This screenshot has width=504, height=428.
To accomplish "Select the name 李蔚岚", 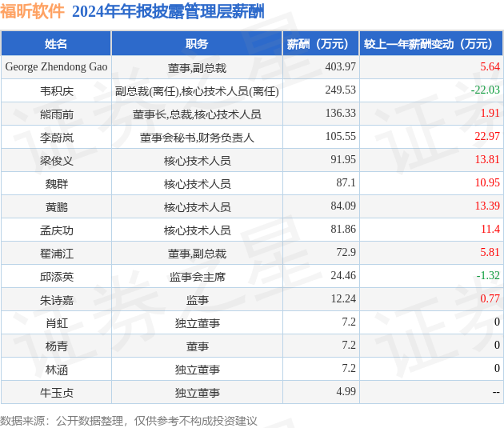I will tap(57, 138).
